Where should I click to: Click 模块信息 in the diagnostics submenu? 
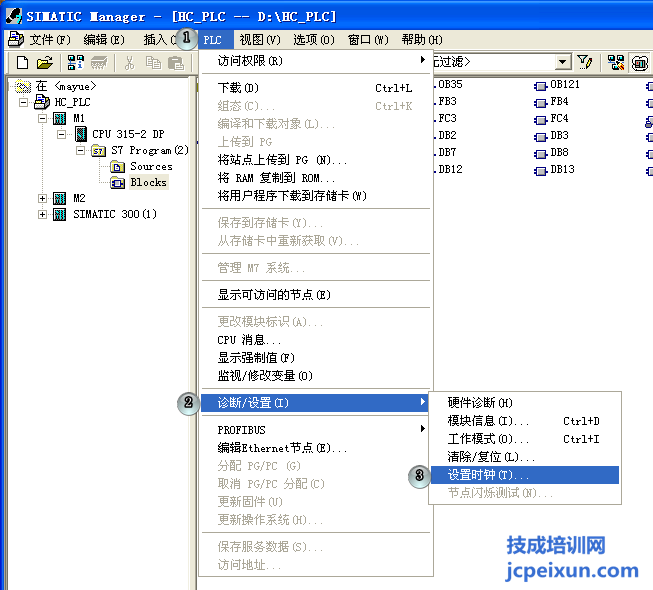488,421
